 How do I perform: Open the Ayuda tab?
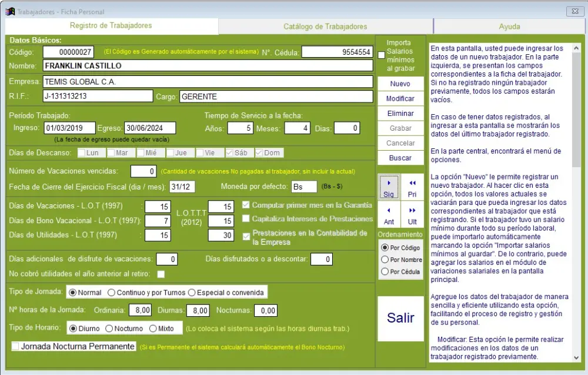coord(509,26)
